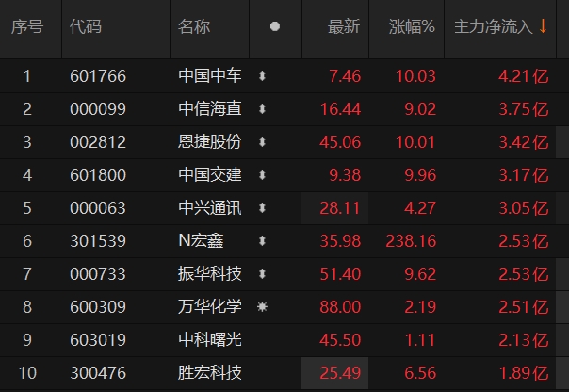
Task: Open stock 中科曙光 by its name
Action: click(209, 340)
